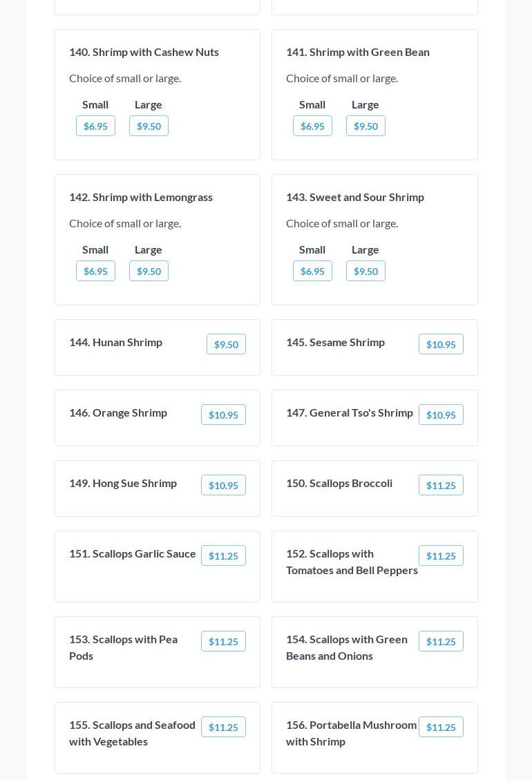
Task: Click Sesame Shrimp $10.95 price button
Action: (441, 344)
